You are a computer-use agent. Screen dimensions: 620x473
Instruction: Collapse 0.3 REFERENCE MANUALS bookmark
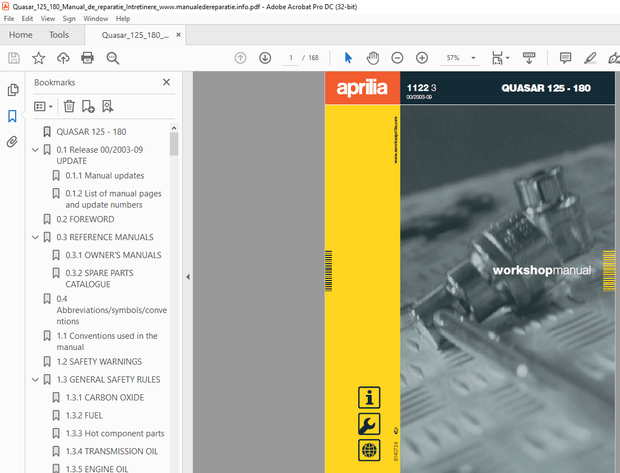(35, 237)
